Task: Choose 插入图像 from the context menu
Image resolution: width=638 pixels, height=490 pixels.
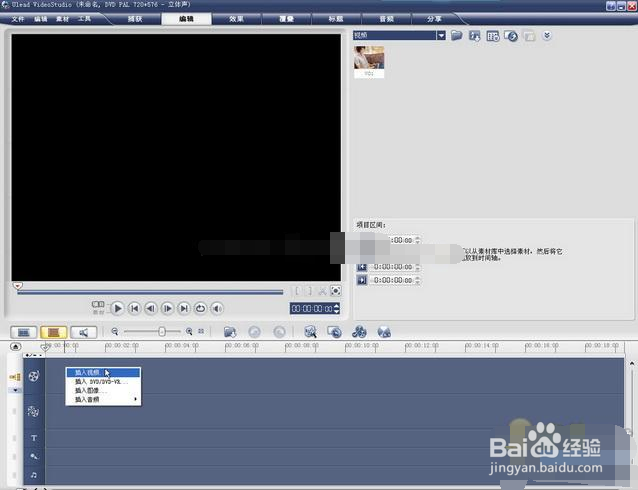Action: click(x=103, y=391)
